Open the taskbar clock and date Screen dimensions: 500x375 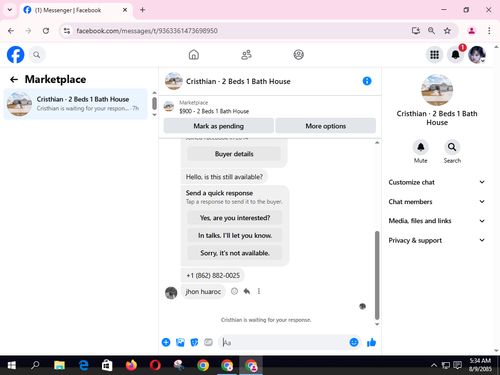(480, 365)
